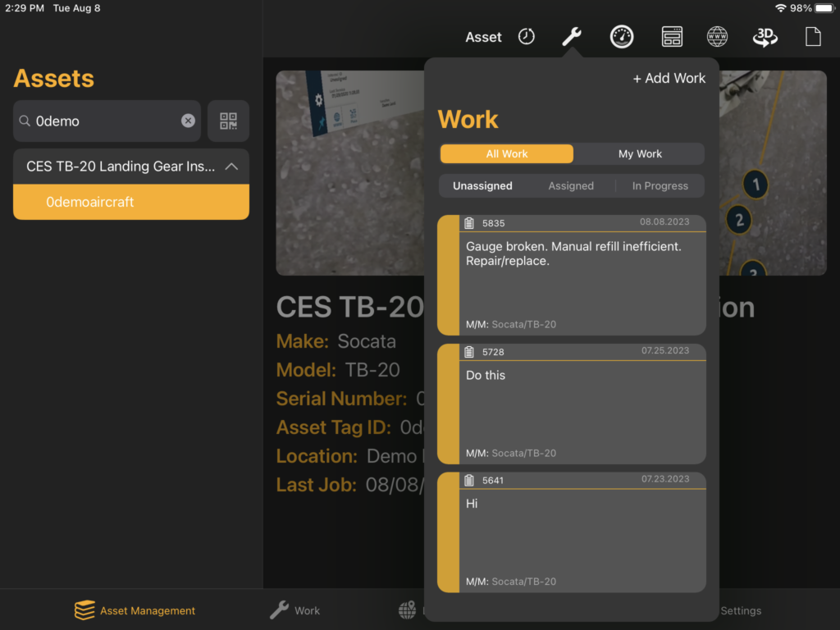
Task: Open Settings from the bottom bar
Action: click(x=741, y=610)
